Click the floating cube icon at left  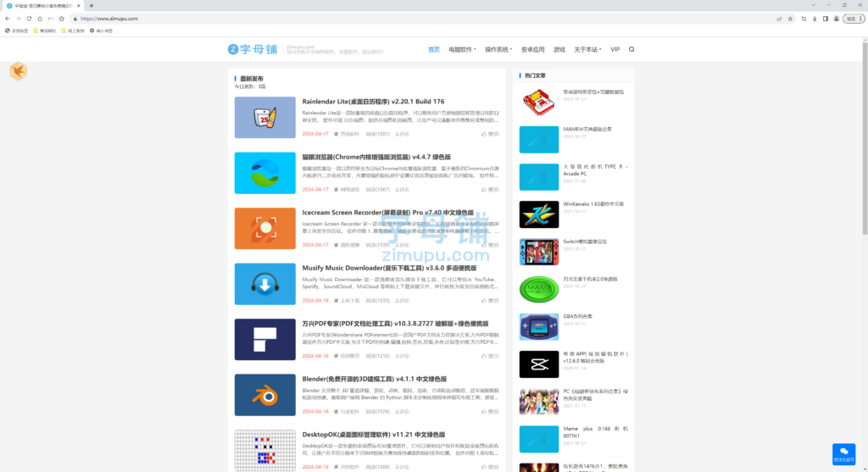(19, 71)
